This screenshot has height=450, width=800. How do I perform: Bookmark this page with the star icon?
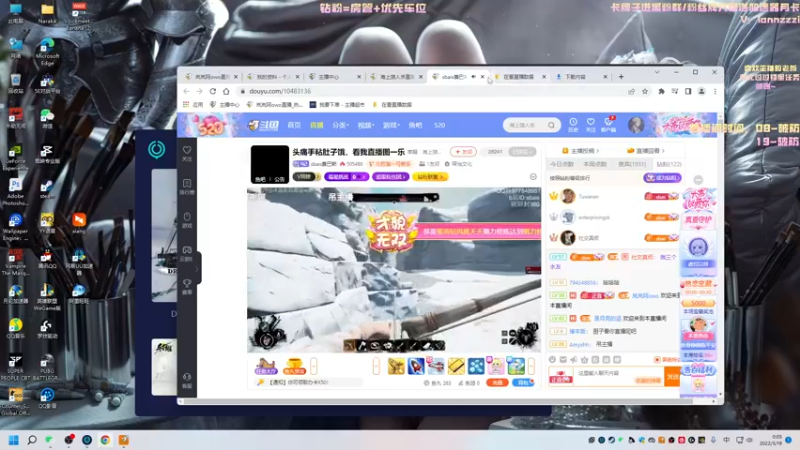click(x=645, y=91)
